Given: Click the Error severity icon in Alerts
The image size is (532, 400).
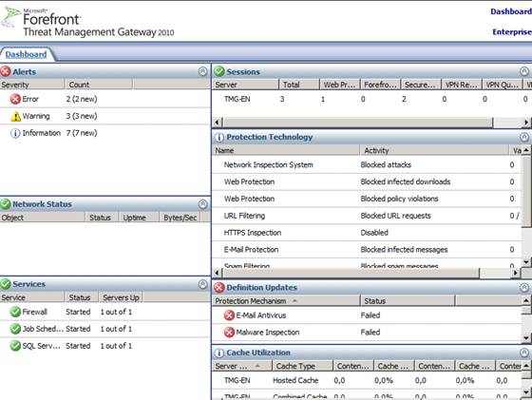Looking at the screenshot, I should click(15, 99).
